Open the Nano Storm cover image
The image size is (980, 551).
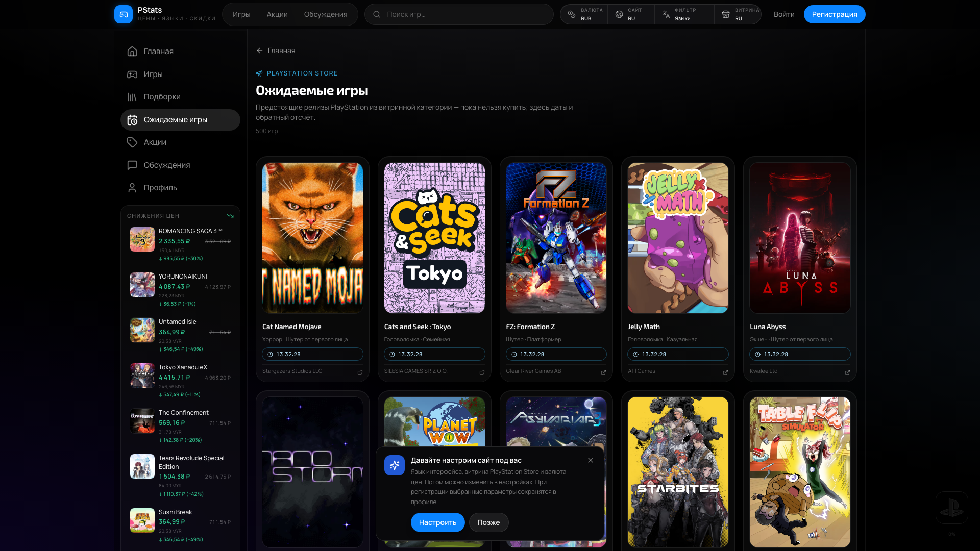point(312,472)
